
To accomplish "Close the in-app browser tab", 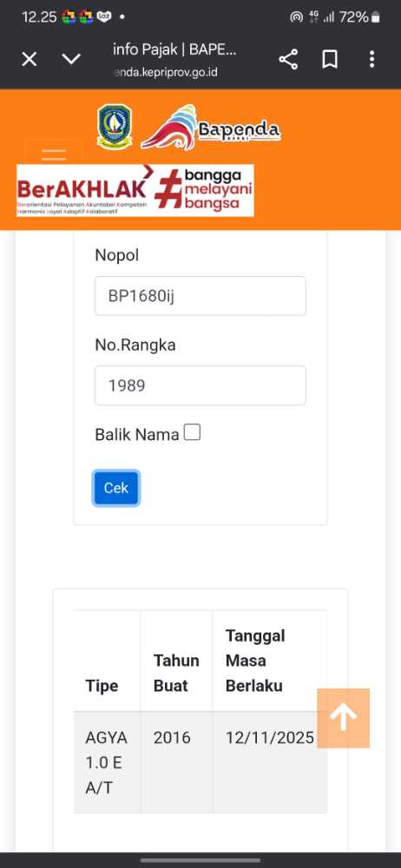I will [30, 59].
